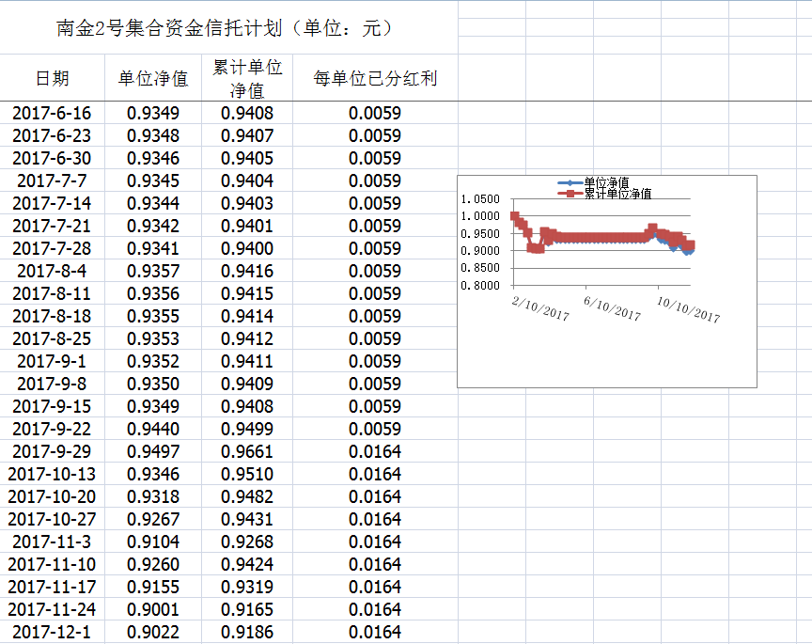Click the cell containing 0.9104
The height and width of the screenshot is (644, 812).
pyautogui.click(x=153, y=542)
